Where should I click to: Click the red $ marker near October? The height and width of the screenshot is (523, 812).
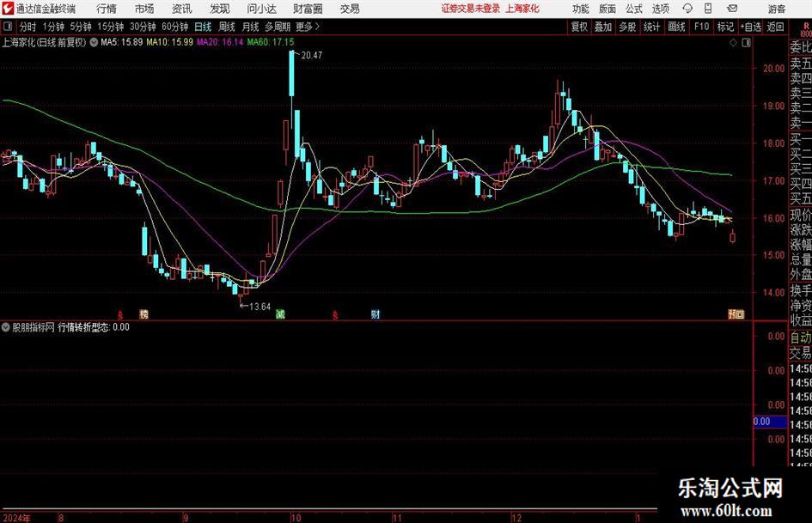tap(335, 314)
